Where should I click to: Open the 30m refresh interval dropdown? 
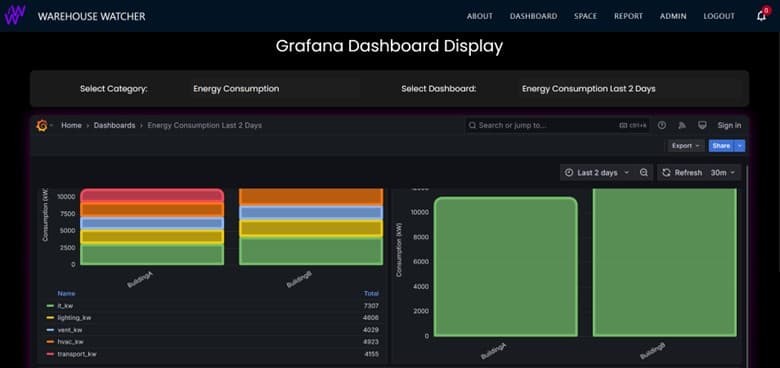[723, 173]
